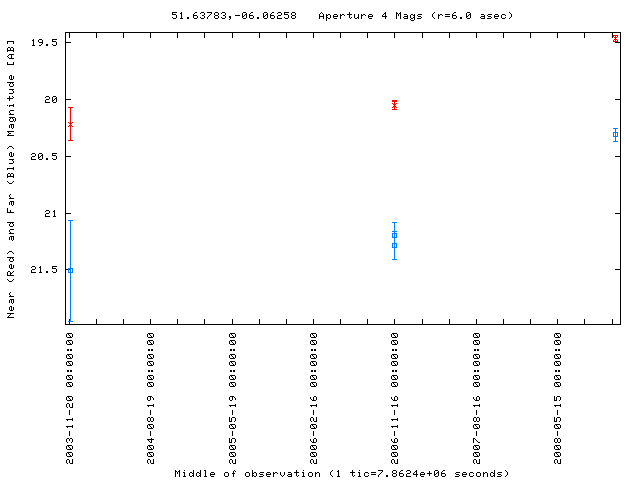Click the date label 2006-11-16 00:00:00
Image resolution: width=640 pixels, height=480 pixels.
(x=394, y=398)
